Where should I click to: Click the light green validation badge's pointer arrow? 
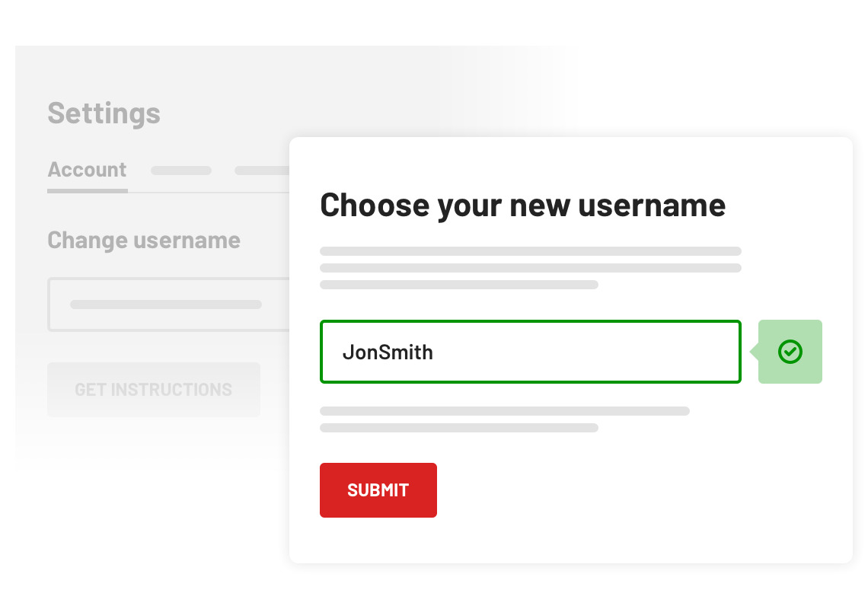pyautogui.click(x=754, y=352)
